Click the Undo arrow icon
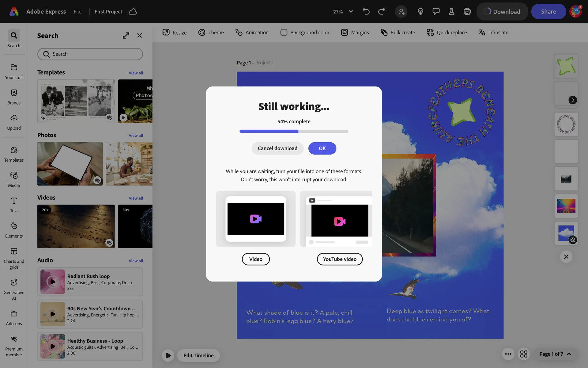The height and width of the screenshot is (368, 588). click(366, 12)
